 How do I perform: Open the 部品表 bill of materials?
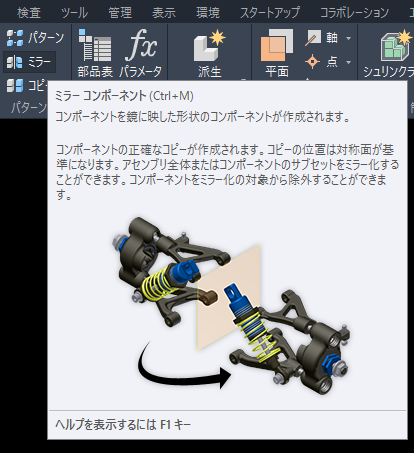coord(95,53)
